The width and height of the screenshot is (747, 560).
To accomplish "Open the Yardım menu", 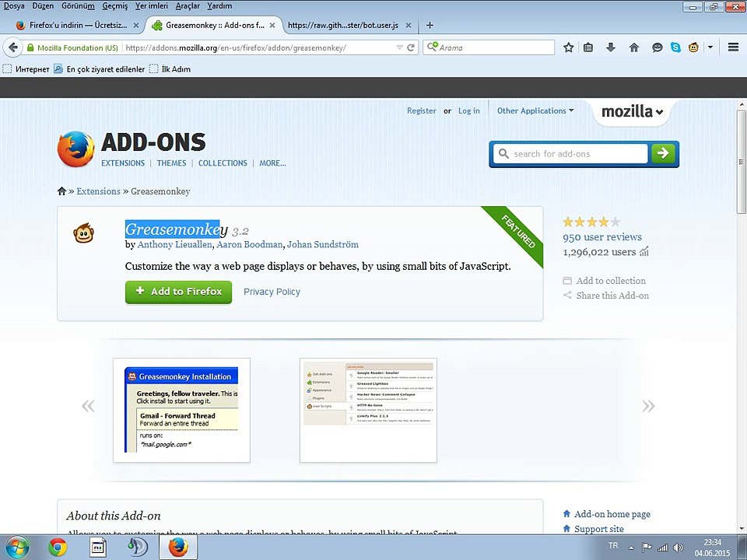I will pyautogui.click(x=219, y=6).
